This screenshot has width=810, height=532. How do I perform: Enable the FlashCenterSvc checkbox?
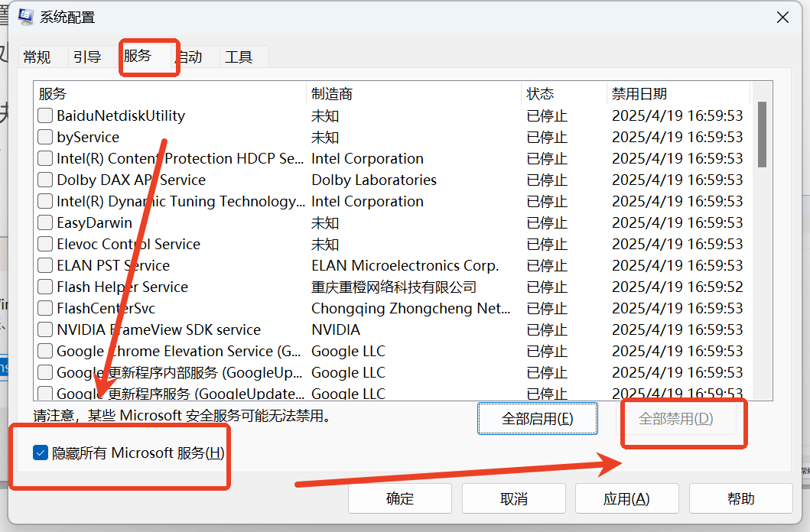(x=45, y=308)
